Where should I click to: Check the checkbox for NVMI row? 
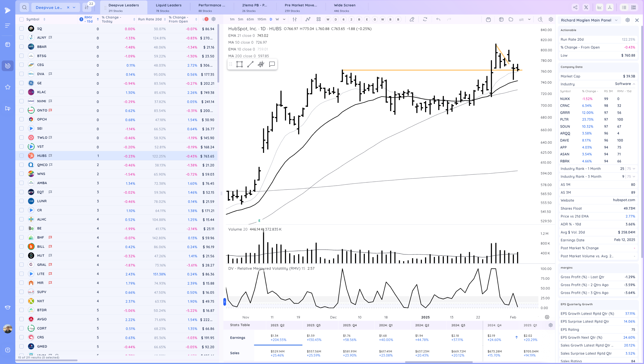click(22, 101)
